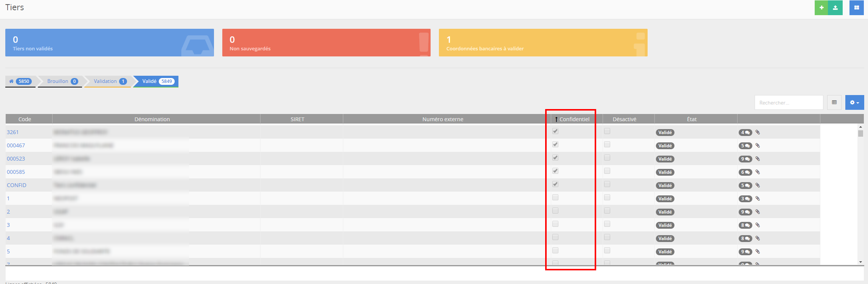868x284 pixels.
Task: Click the upload import icon button
Action: (835, 8)
